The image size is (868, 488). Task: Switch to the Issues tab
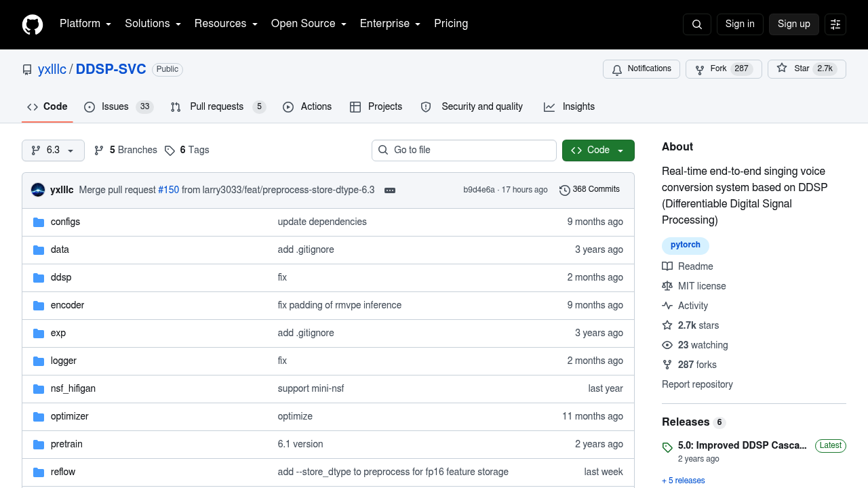(x=119, y=107)
